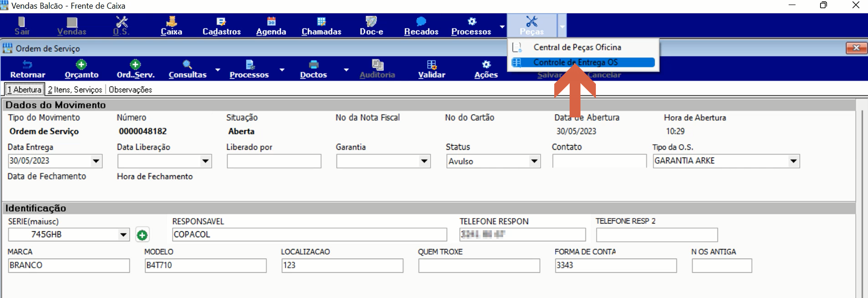Click the N OS ANTIGA field
This screenshot has width=868, height=298.
click(722, 265)
